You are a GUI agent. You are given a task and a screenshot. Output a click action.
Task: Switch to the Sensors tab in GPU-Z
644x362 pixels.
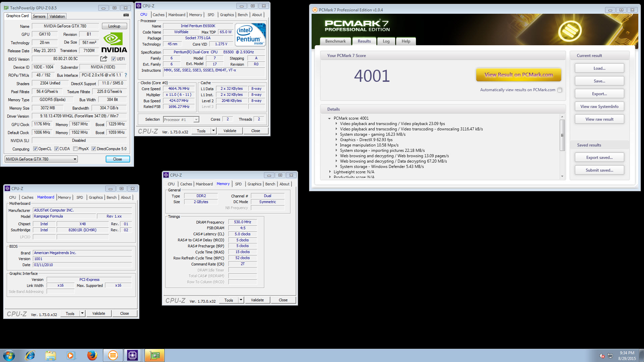tap(39, 16)
